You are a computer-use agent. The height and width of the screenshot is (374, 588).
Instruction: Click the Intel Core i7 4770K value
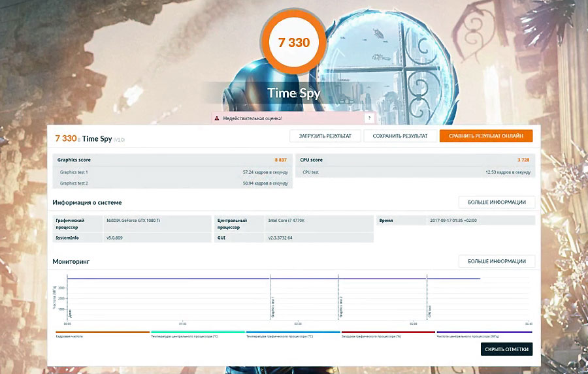click(x=286, y=221)
